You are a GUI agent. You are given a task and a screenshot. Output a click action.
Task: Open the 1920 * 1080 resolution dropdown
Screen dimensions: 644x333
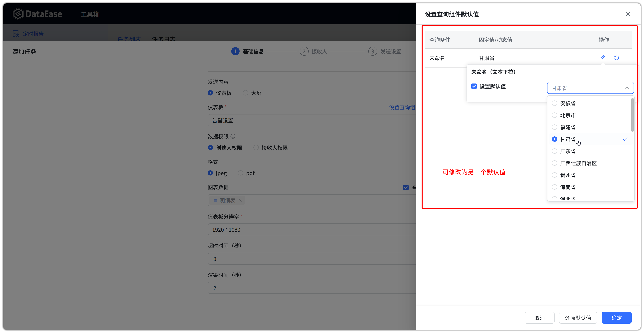[x=312, y=230]
